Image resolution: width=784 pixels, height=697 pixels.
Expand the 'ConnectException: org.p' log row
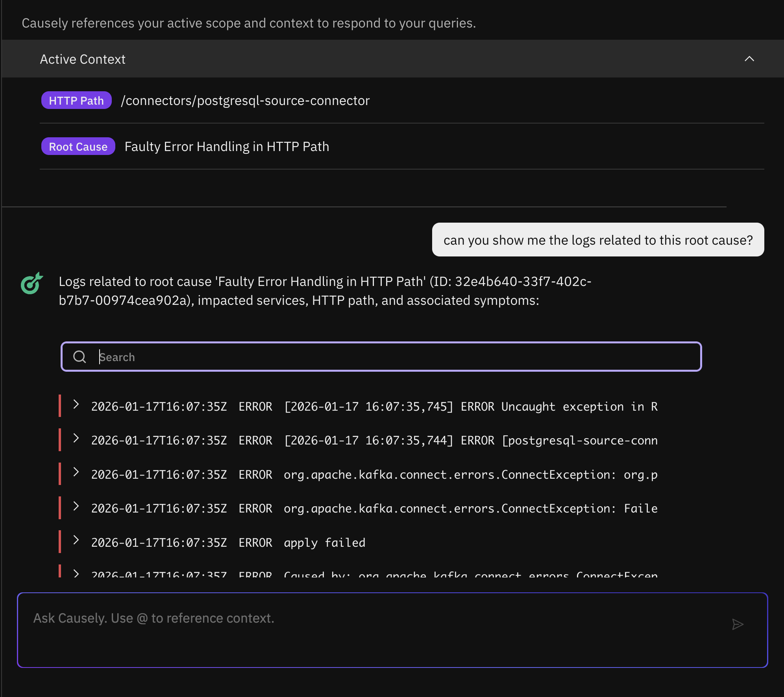pos(76,472)
